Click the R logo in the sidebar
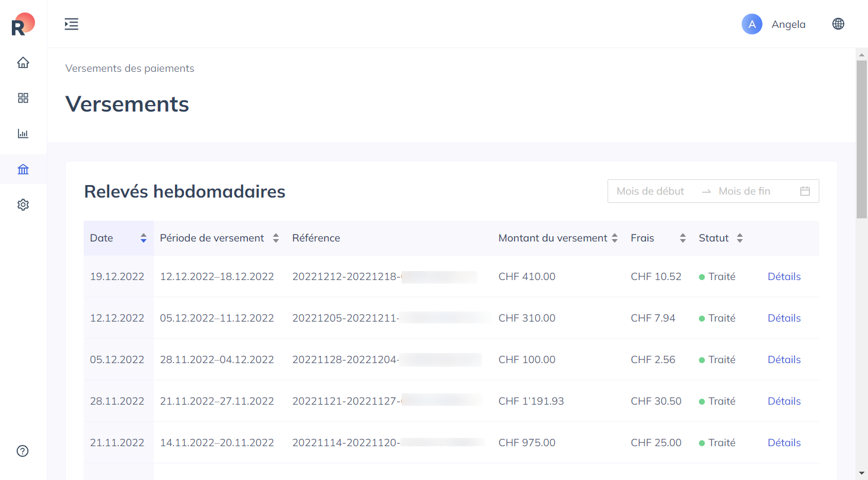This screenshot has height=480, width=868. pyautogui.click(x=23, y=24)
